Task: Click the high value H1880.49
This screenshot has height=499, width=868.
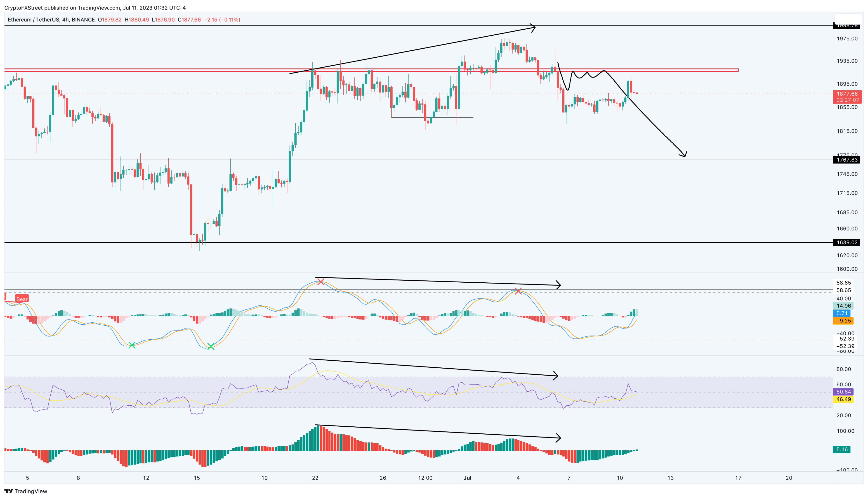Action: tap(137, 19)
